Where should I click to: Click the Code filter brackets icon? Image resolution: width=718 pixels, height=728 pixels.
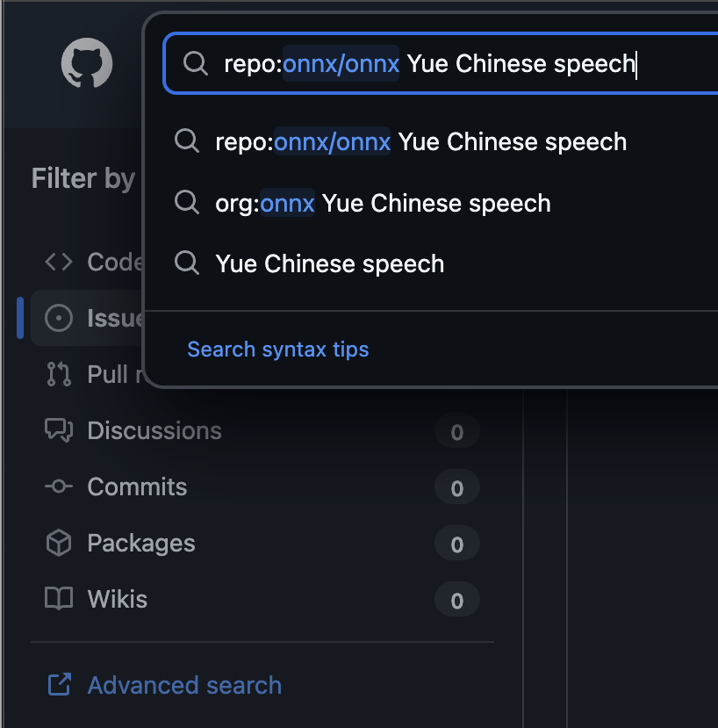click(59, 262)
